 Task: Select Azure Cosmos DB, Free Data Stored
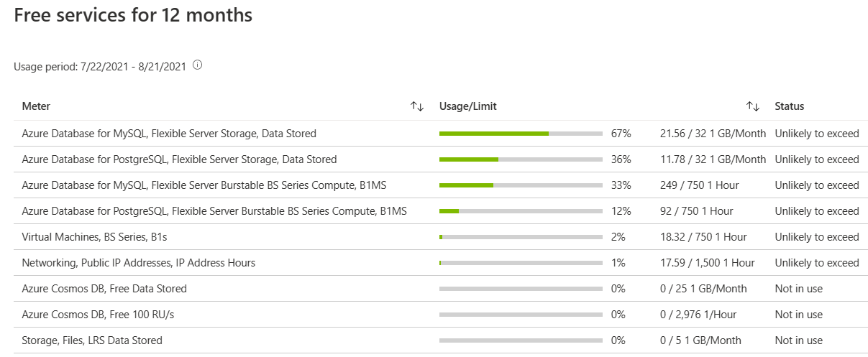[x=104, y=289]
